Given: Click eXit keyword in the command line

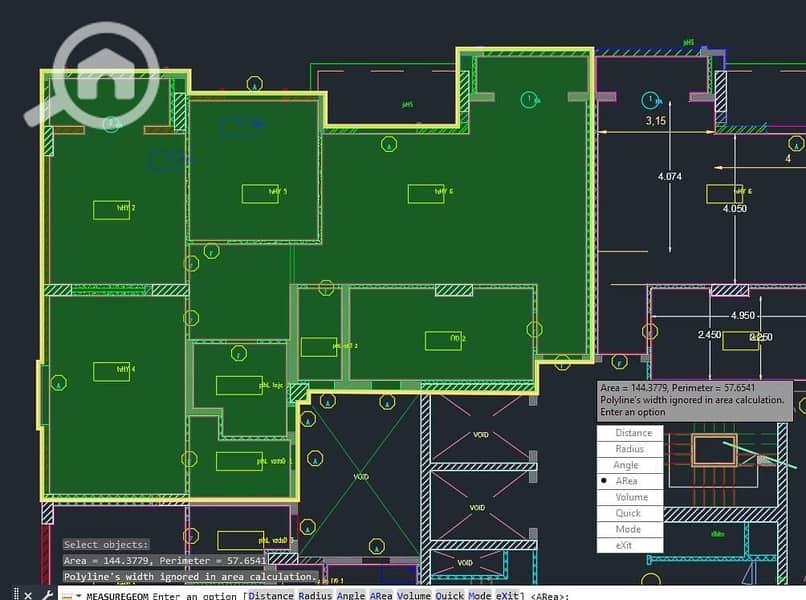Looking at the screenshot, I should [x=507, y=595].
